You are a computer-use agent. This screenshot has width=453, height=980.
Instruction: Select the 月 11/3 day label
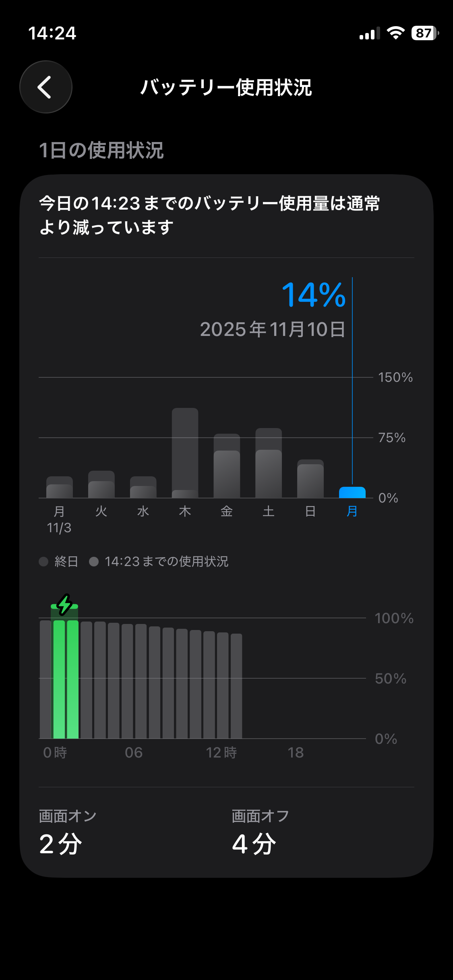click(x=59, y=519)
